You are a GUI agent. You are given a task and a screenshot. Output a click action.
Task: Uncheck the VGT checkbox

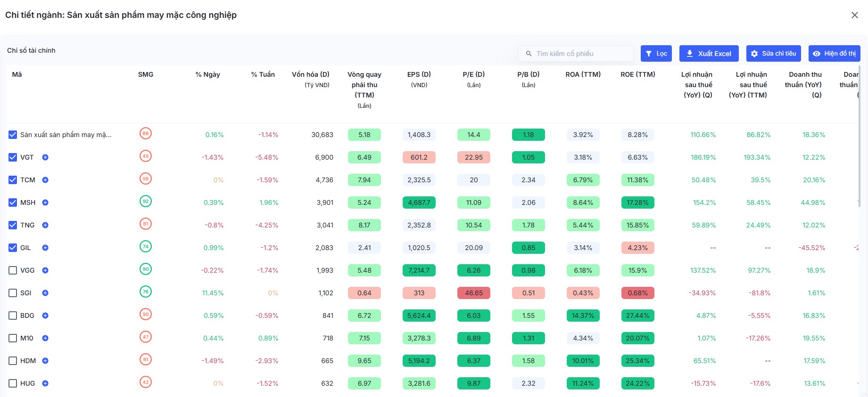pyautogui.click(x=13, y=157)
